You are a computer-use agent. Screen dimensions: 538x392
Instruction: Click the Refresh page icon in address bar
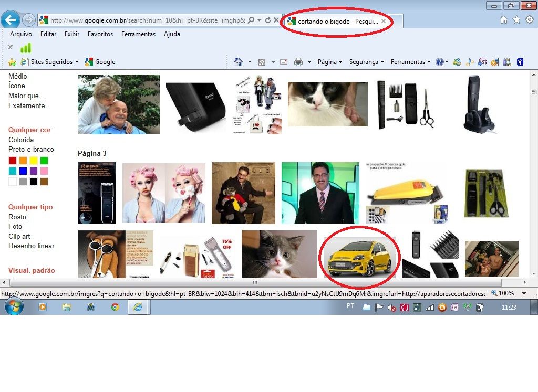coord(268,20)
